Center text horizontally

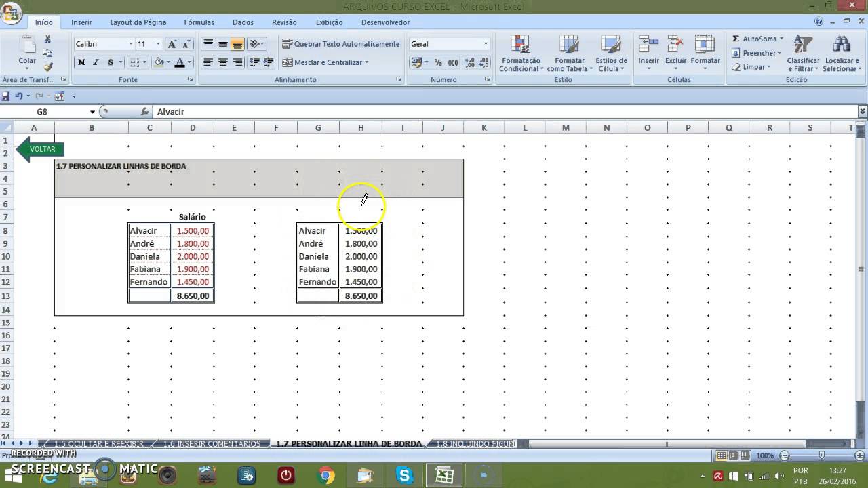222,62
